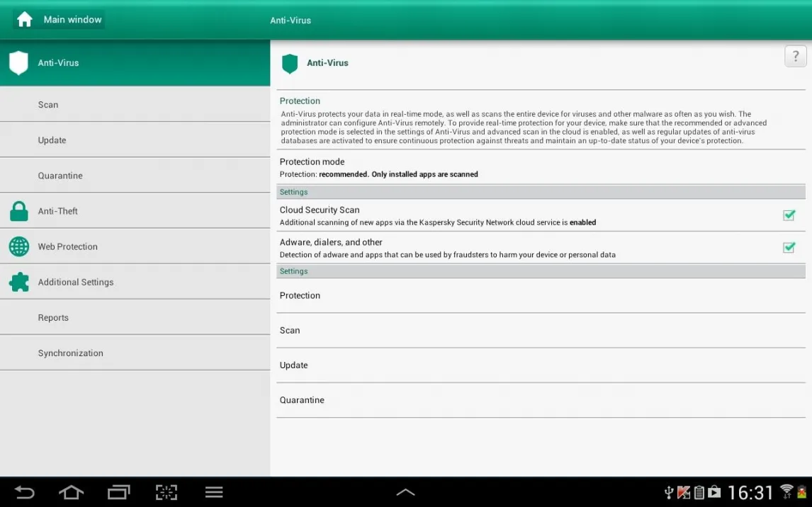This screenshot has height=507, width=812.
Task: Tap the Anti-Virus shield icon in sidebar
Action: coord(19,63)
